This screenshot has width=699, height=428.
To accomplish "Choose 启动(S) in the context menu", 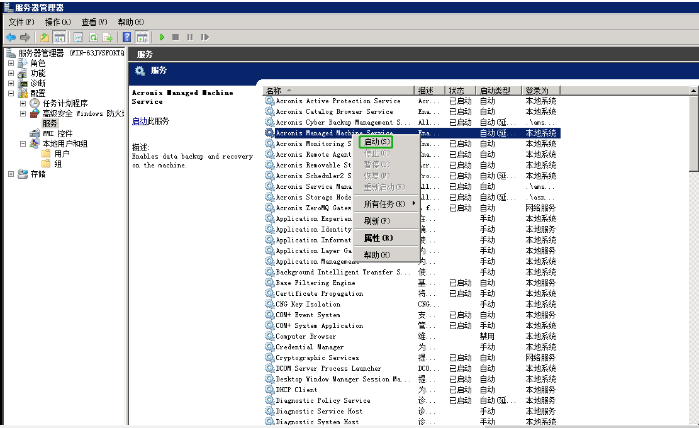I will (x=377, y=143).
